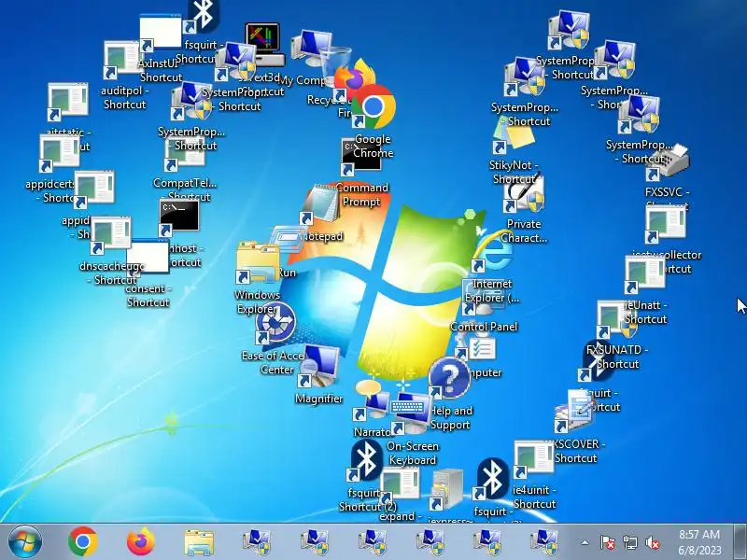
Task: Select the FXSSVC shortcut icon
Action: (x=668, y=162)
